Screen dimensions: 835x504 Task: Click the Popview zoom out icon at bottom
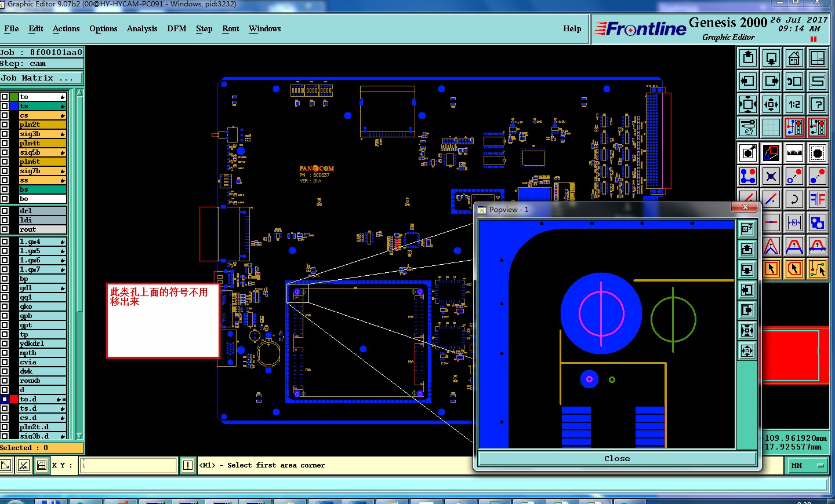(x=747, y=351)
